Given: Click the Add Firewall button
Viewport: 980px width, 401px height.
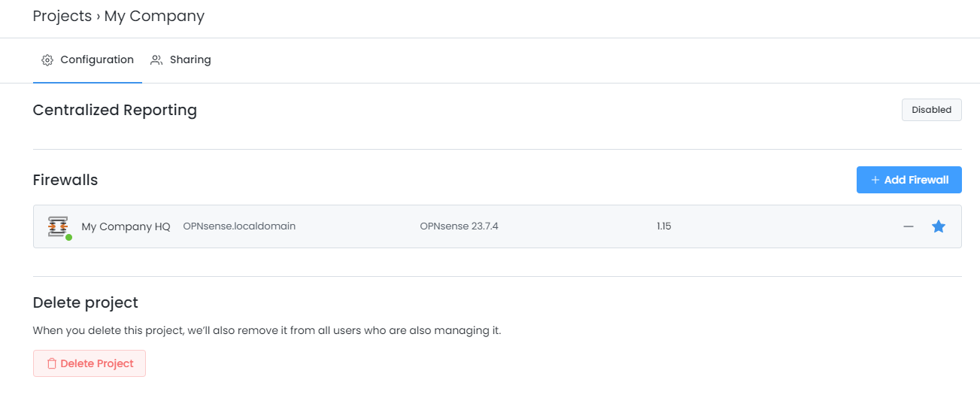Looking at the screenshot, I should (909, 180).
